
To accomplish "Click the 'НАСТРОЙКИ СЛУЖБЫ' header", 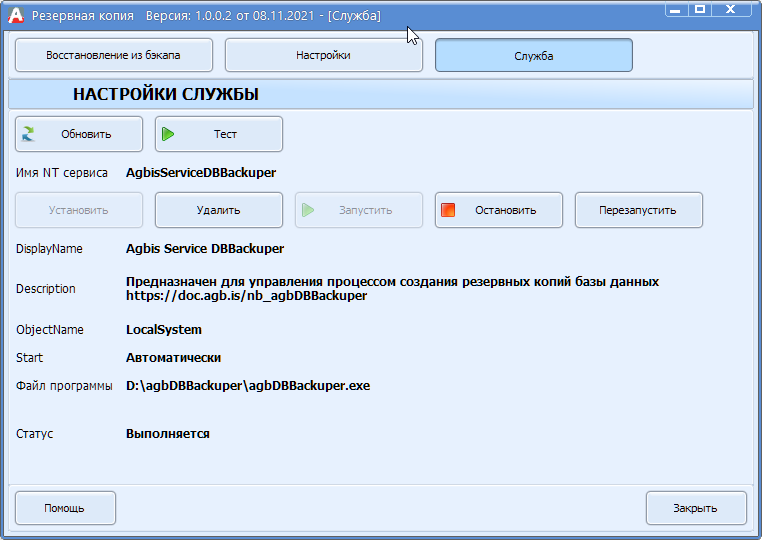I will [166, 94].
